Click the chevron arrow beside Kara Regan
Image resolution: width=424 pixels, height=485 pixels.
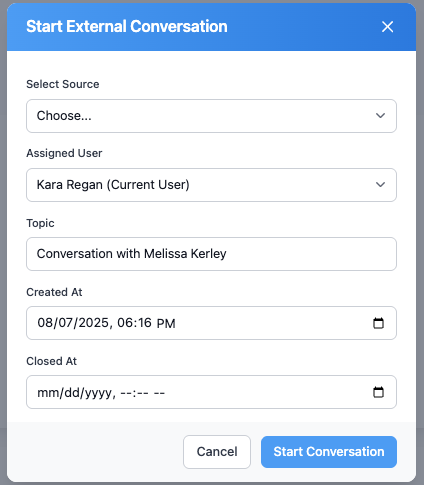click(x=380, y=185)
